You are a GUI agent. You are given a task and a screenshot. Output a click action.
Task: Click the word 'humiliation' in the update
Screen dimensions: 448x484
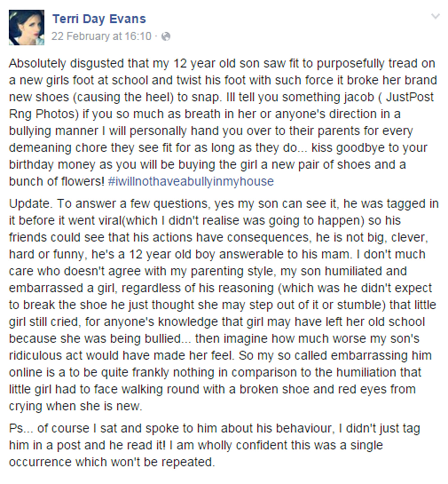379,372
